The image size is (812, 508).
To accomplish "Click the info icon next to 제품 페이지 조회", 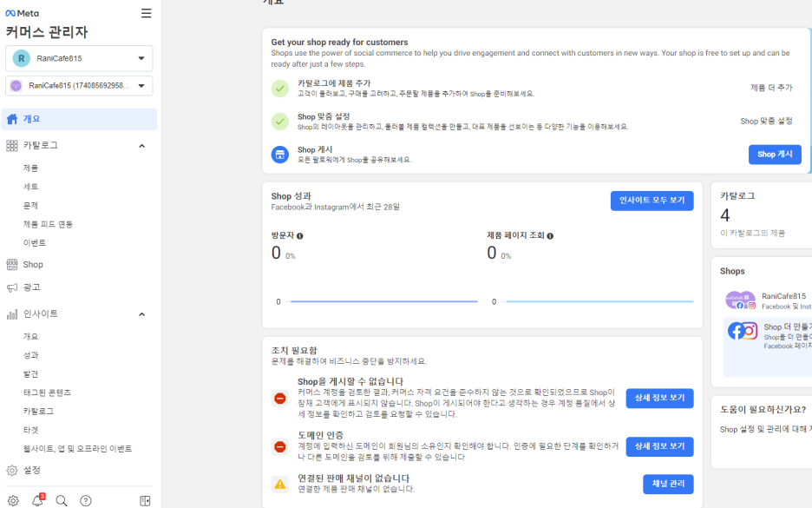I will tap(550, 236).
